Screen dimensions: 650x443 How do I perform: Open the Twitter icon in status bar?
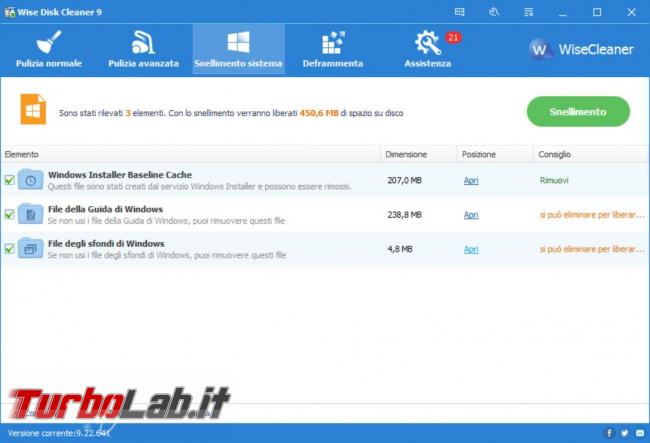pyautogui.click(x=624, y=433)
